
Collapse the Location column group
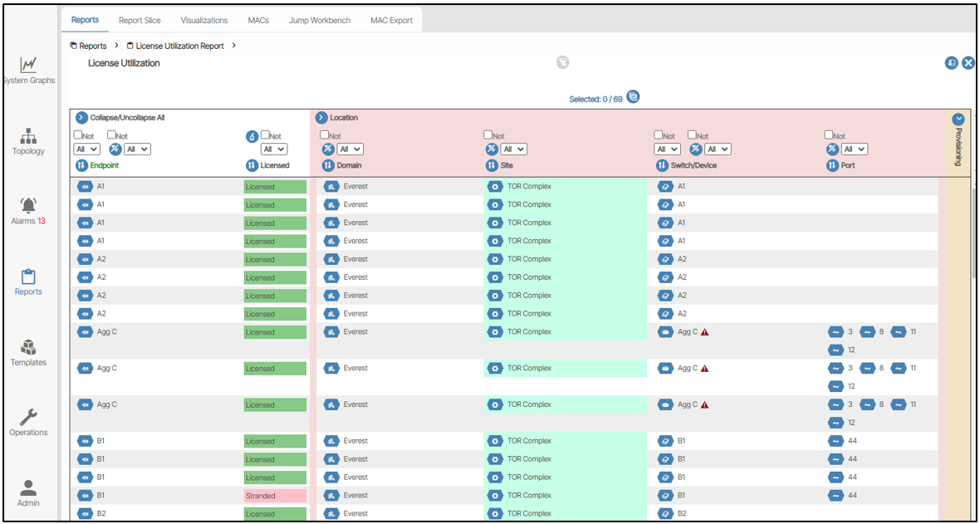pos(322,118)
